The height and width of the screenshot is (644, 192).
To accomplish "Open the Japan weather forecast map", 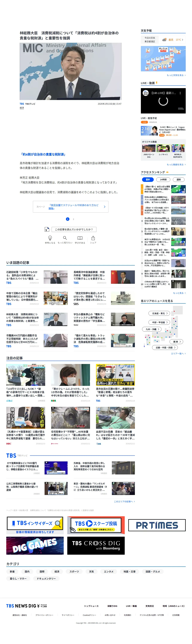I will 163,58.
